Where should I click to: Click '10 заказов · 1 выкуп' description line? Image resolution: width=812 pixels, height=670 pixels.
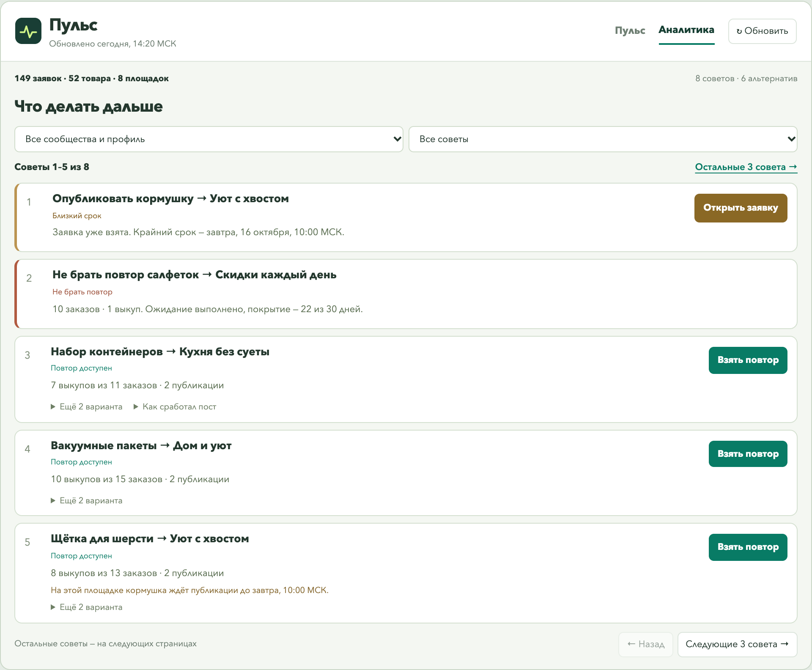208,309
